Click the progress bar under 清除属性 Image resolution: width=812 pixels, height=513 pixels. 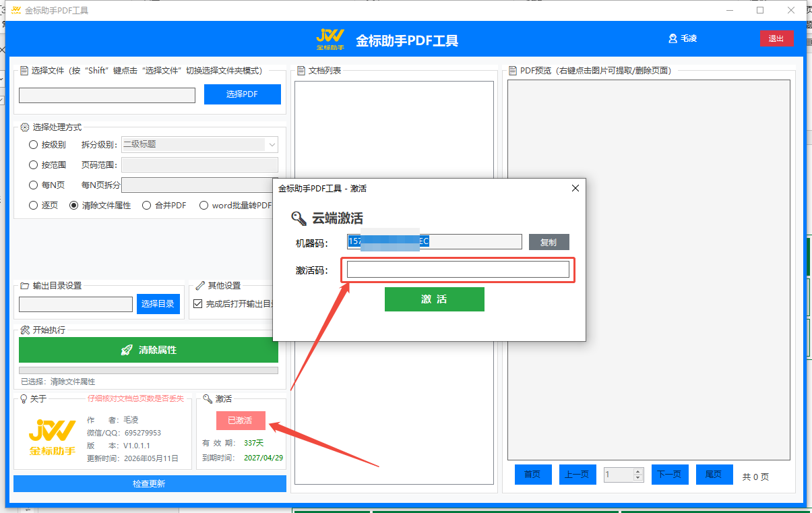pyautogui.click(x=148, y=370)
